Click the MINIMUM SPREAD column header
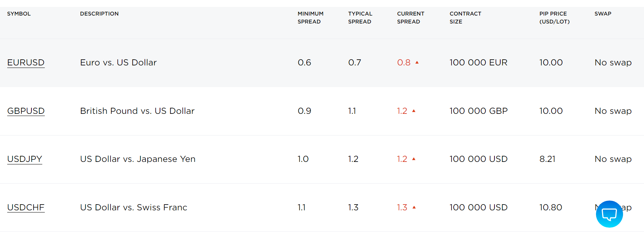 311,18
